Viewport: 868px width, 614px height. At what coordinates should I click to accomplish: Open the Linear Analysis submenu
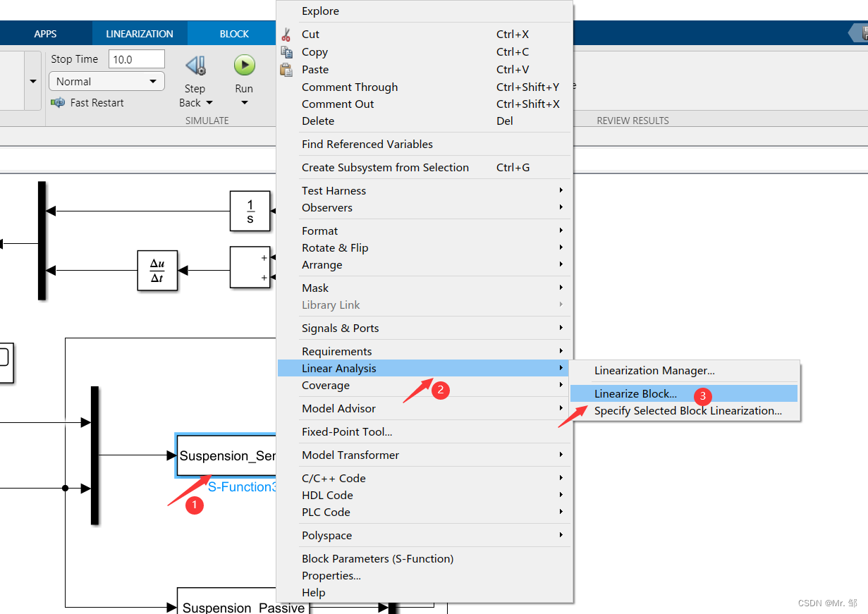(x=424, y=368)
